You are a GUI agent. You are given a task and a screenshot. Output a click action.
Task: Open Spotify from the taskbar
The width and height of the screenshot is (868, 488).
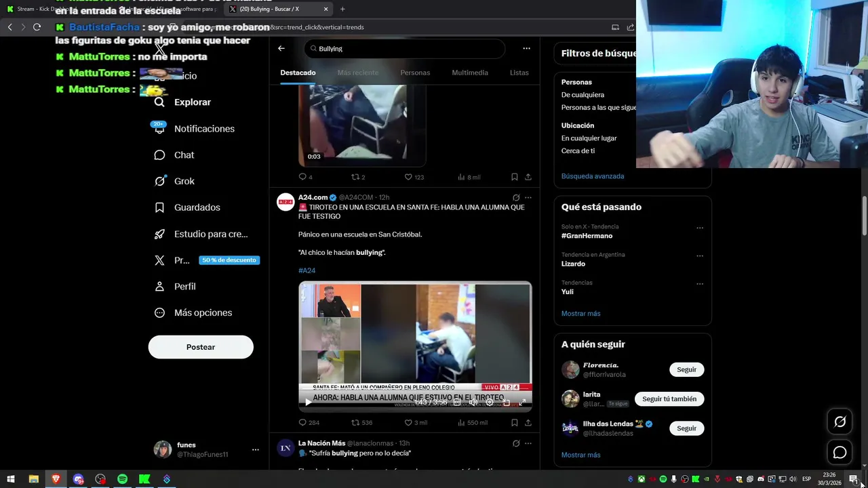click(122, 479)
